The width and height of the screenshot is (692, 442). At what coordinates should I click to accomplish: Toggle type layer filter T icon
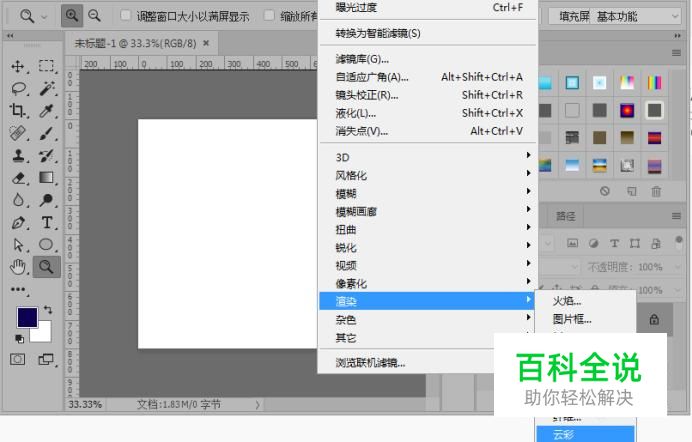[614, 243]
